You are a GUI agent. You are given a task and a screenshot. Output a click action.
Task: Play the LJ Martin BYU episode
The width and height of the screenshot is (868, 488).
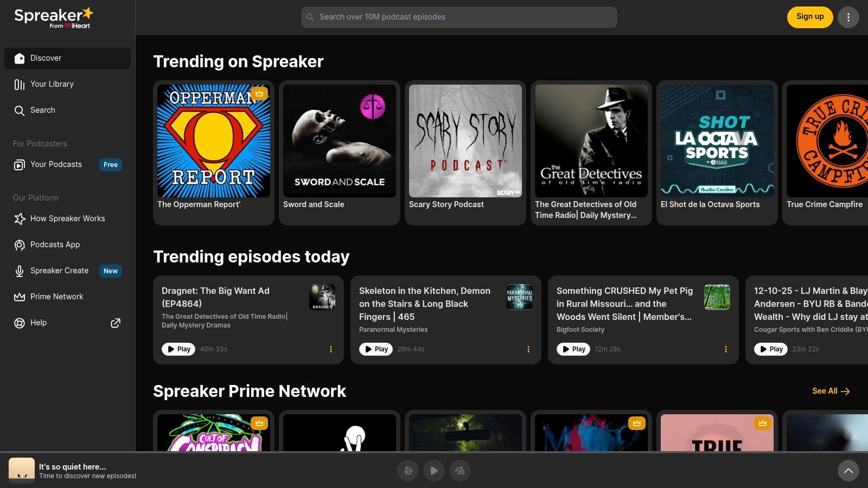(x=771, y=349)
